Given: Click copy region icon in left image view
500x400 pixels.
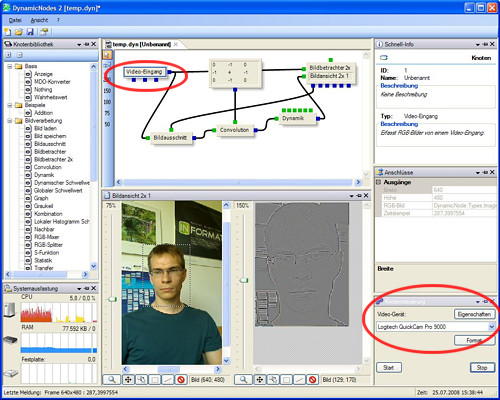Looking at the screenshot, I should pos(141,379).
